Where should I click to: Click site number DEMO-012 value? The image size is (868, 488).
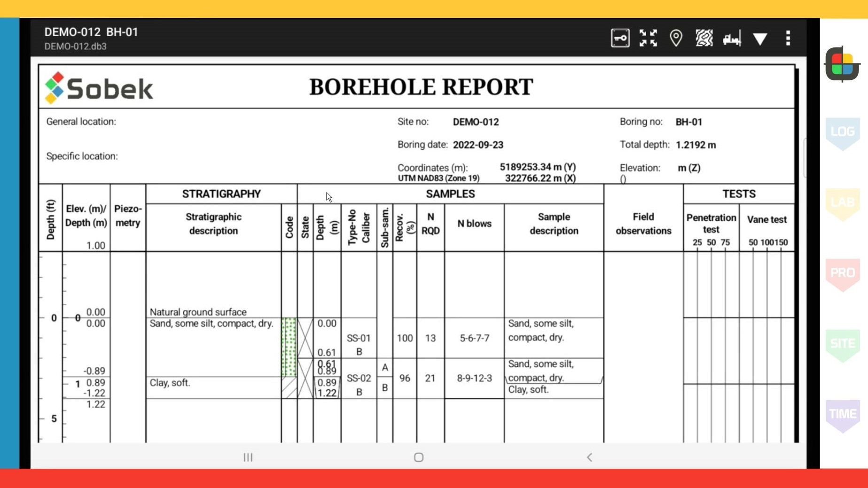coord(476,122)
